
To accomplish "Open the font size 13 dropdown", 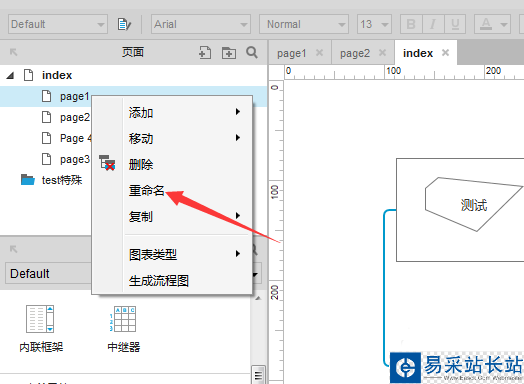I will [x=374, y=24].
